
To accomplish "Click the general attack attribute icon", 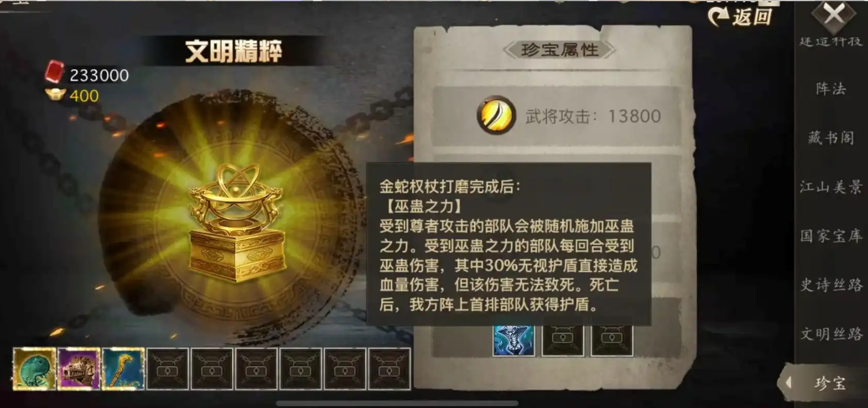I will coord(496,115).
